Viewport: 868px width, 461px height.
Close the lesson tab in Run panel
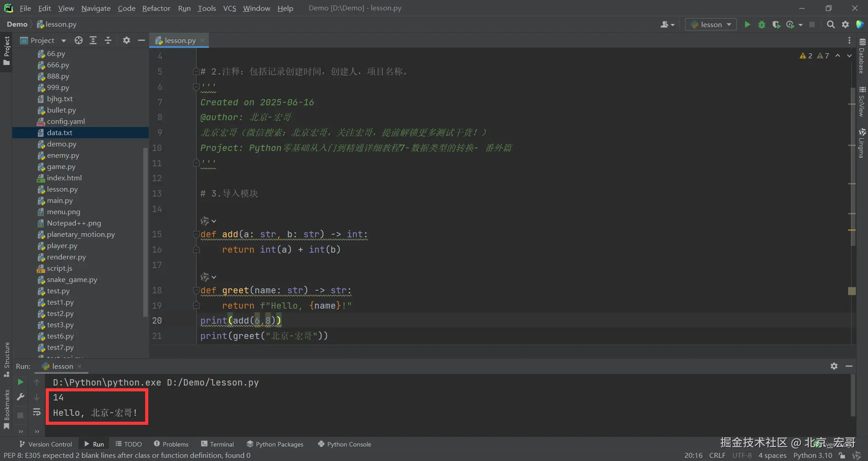coord(80,366)
